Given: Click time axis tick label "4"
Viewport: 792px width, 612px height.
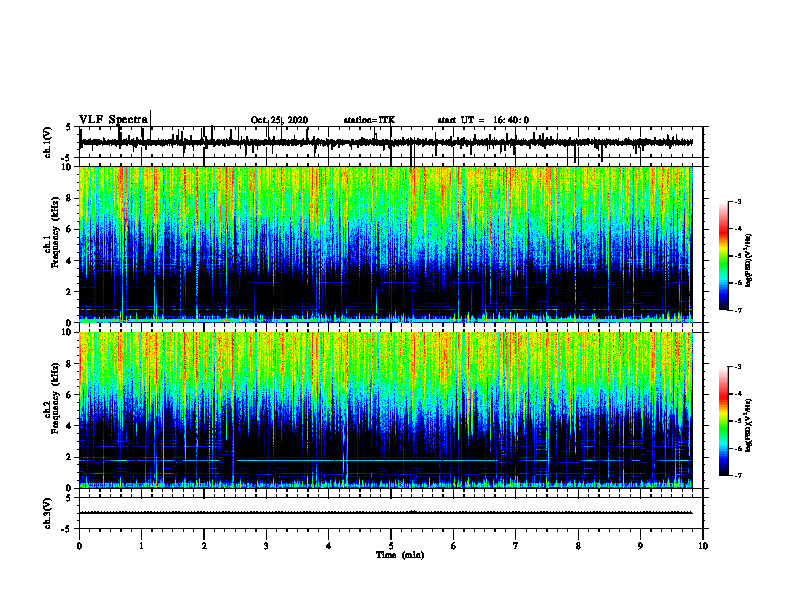Looking at the screenshot, I should point(329,546).
